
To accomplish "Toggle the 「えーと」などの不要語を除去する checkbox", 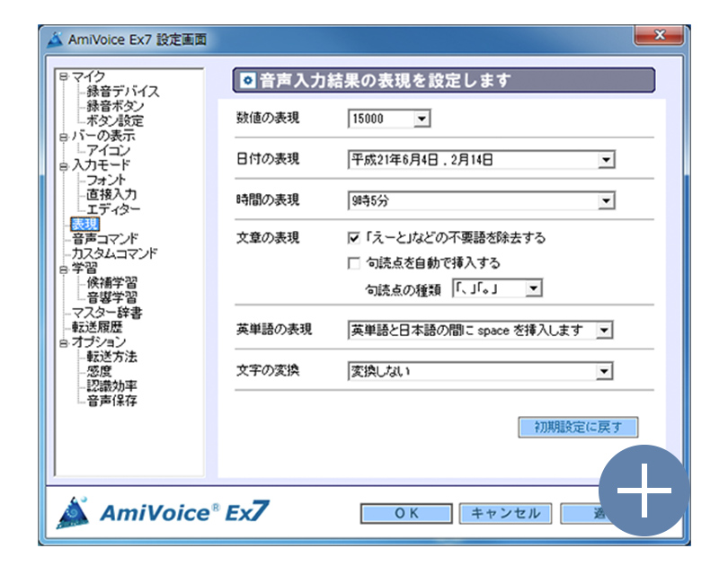I will [x=354, y=238].
